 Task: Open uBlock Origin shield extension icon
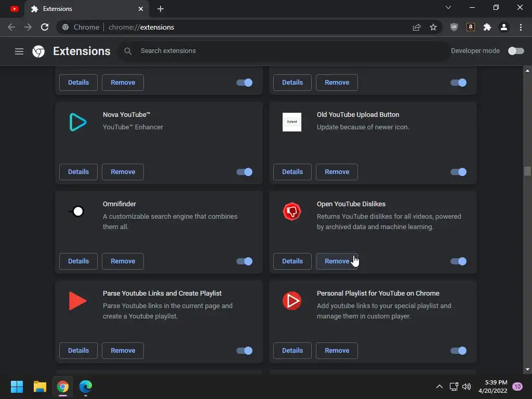tap(454, 27)
